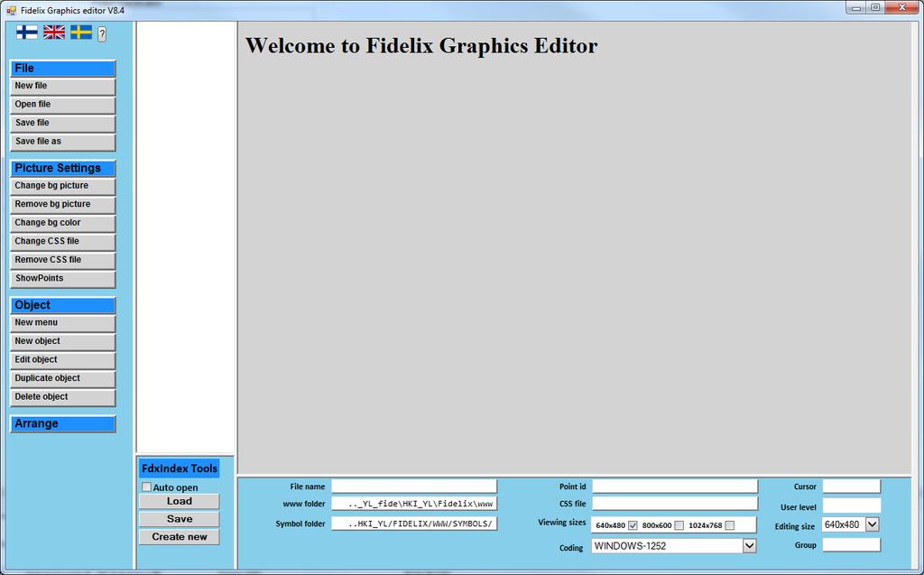Switch language to Swedish flag
924x575 pixels.
tap(81, 32)
